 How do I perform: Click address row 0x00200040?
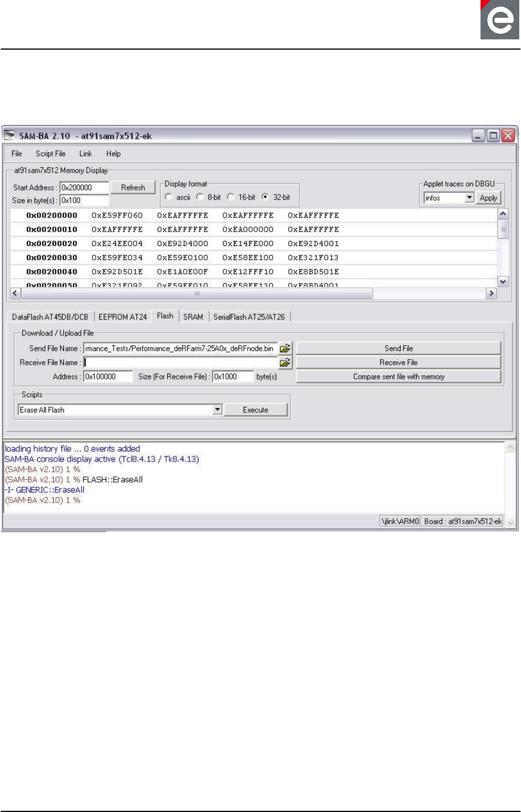52,272
